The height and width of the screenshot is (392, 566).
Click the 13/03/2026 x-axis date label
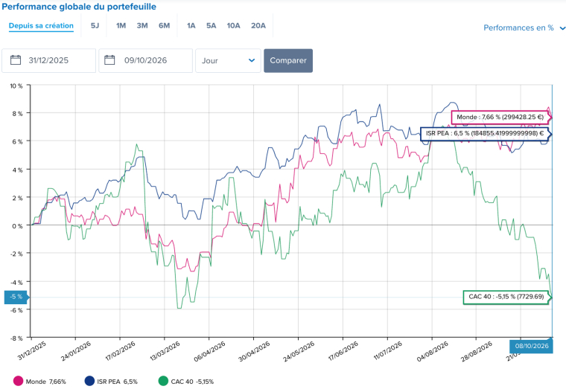[x=165, y=351]
